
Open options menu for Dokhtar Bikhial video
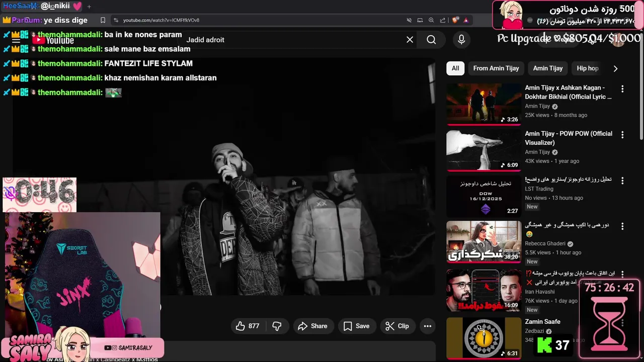point(622,88)
